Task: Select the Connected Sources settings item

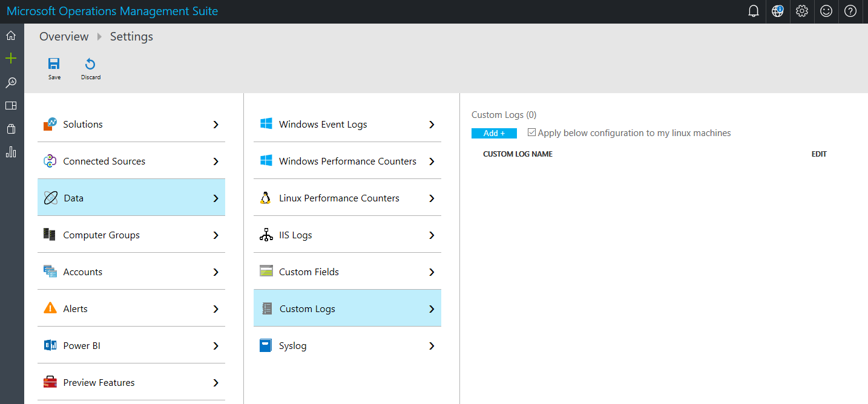Action: [131, 161]
